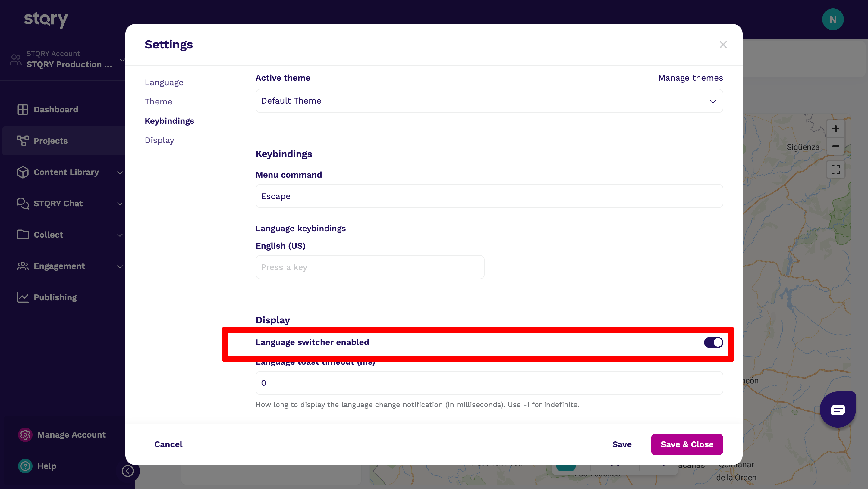Click the STQRY Chat bubbles icon

23,203
